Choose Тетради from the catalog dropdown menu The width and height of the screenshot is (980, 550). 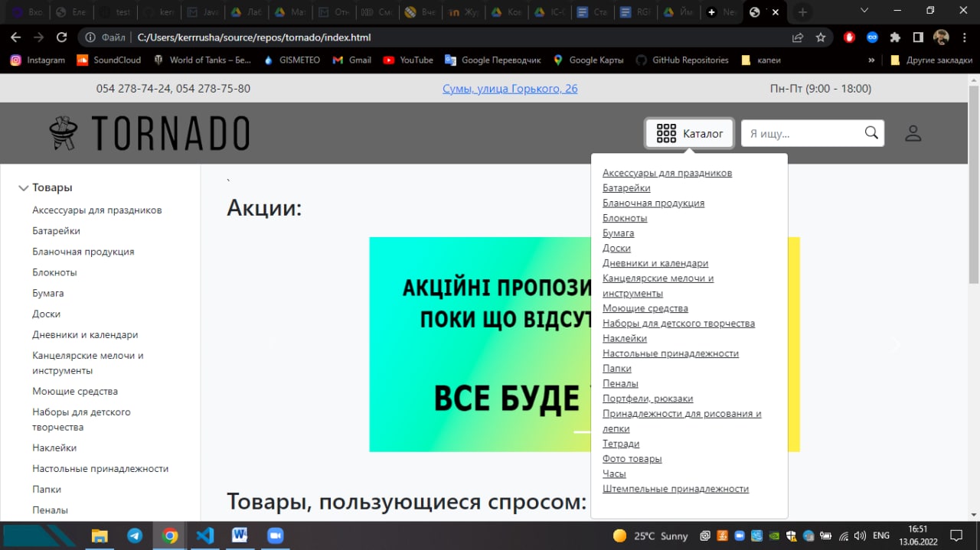coord(620,444)
